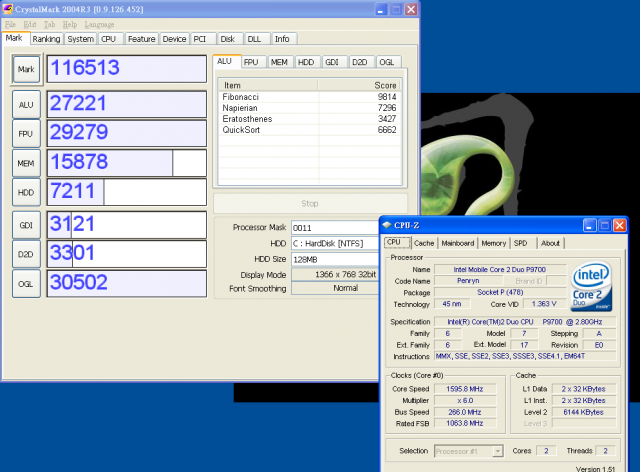
Task: Switch to the Memory tab in CPU-Z
Action: (493, 243)
